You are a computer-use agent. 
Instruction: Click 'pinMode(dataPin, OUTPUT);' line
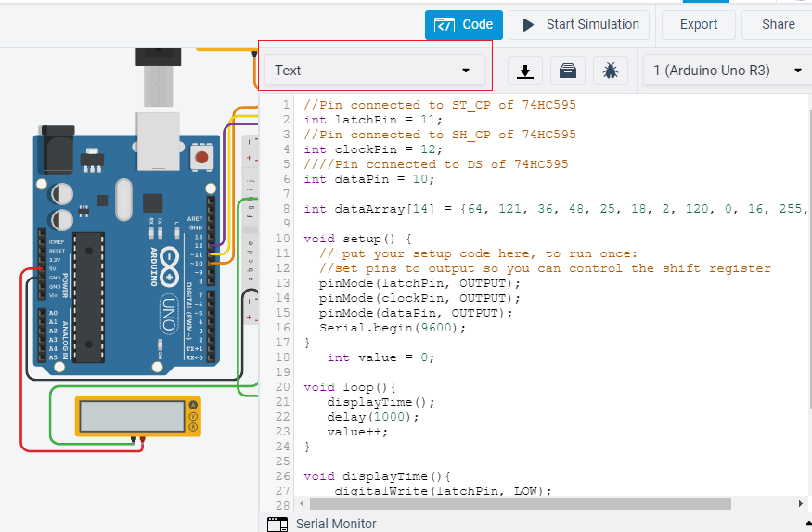(x=416, y=313)
